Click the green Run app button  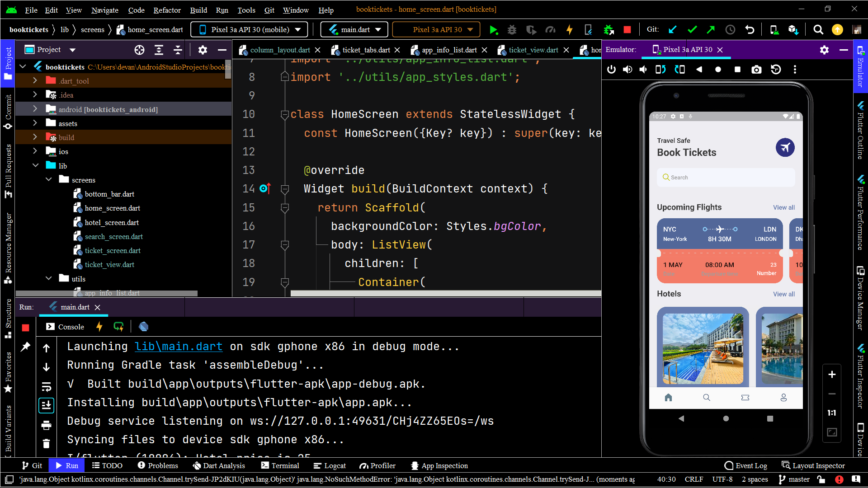[493, 30]
